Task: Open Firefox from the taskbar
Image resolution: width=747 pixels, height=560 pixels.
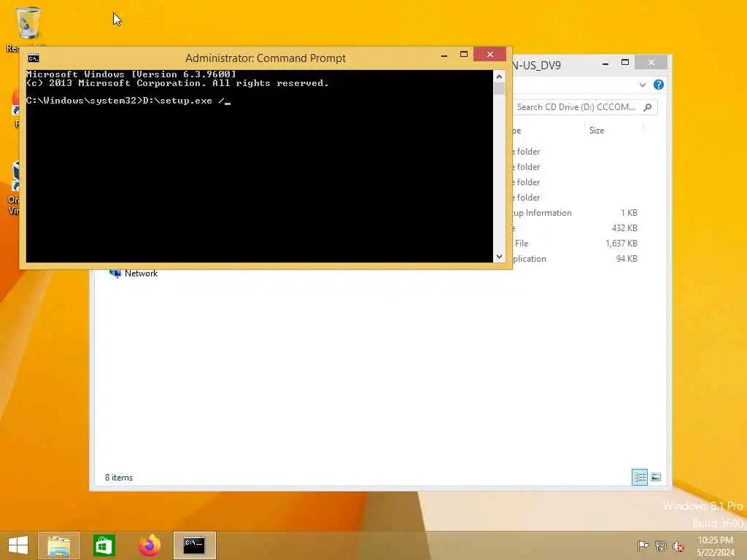Action: [x=149, y=545]
